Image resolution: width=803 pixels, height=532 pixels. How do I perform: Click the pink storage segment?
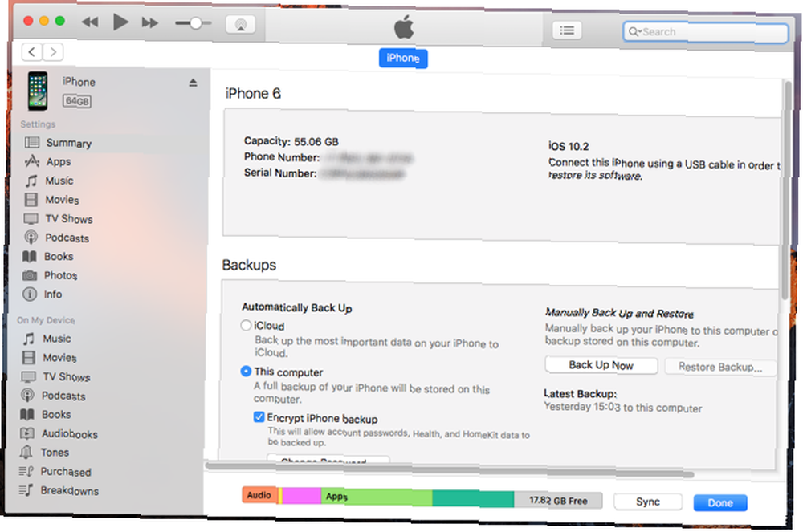[x=301, y=496]
